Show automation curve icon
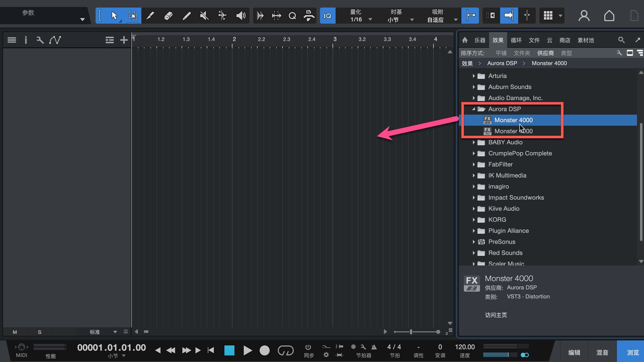 pos(55,40)
